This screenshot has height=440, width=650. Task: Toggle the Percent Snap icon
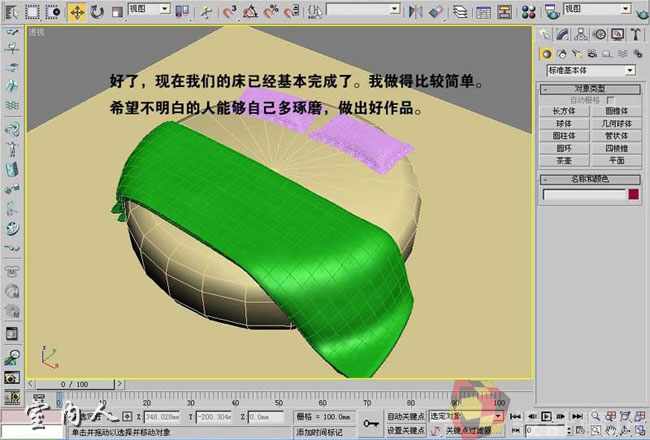click(271, 12)
